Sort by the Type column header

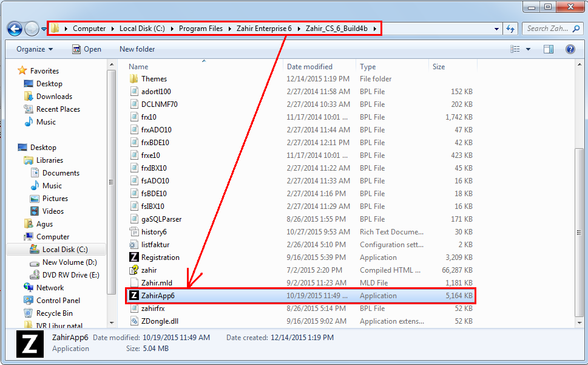[368, 67]
